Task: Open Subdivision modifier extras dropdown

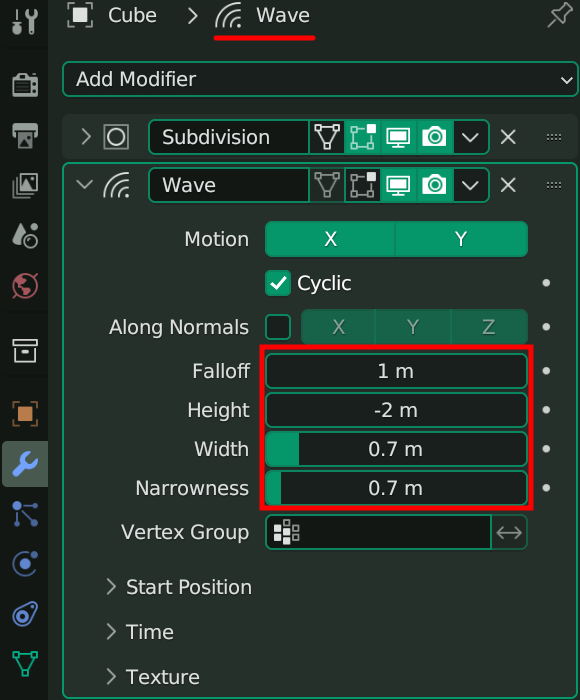Action: coord(471,137)
